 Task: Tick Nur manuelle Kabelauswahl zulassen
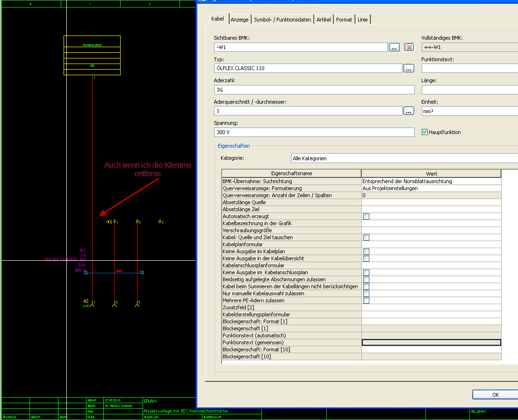coord(366,293)
